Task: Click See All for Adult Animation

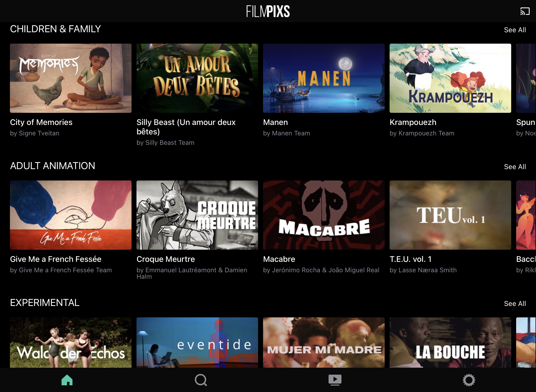Action: click(514, 167)
